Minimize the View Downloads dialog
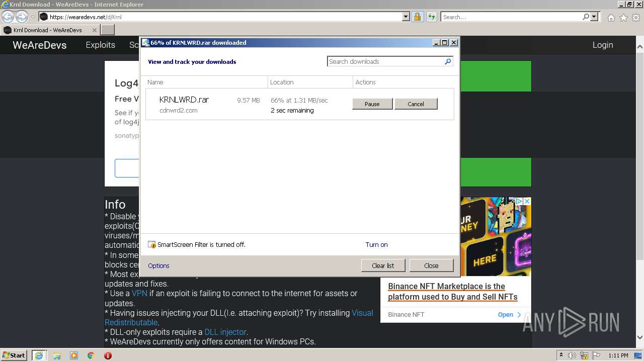The image size is (644, 362). [x=436, y=43]
